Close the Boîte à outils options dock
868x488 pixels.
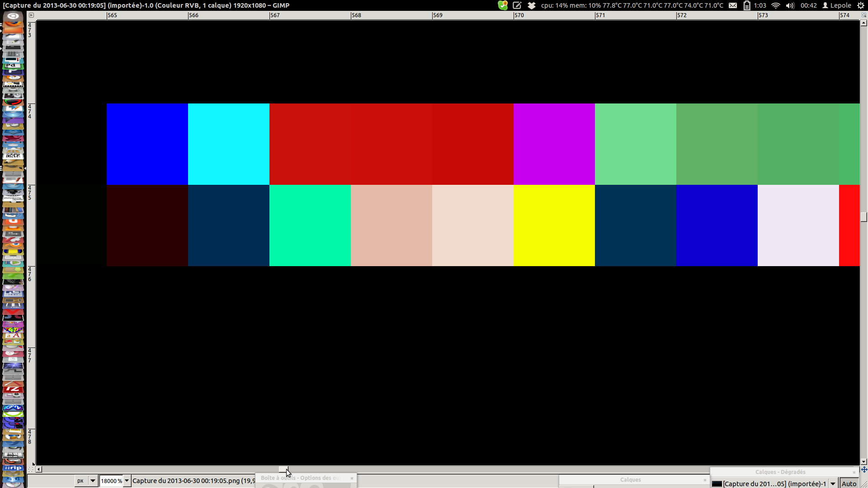[x=352, y=478]
